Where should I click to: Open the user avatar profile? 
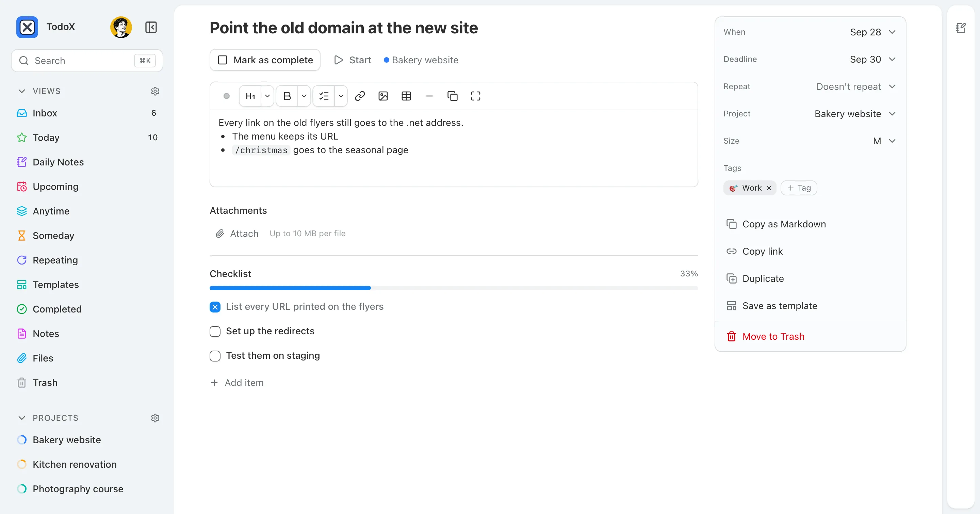click(121, 27)
